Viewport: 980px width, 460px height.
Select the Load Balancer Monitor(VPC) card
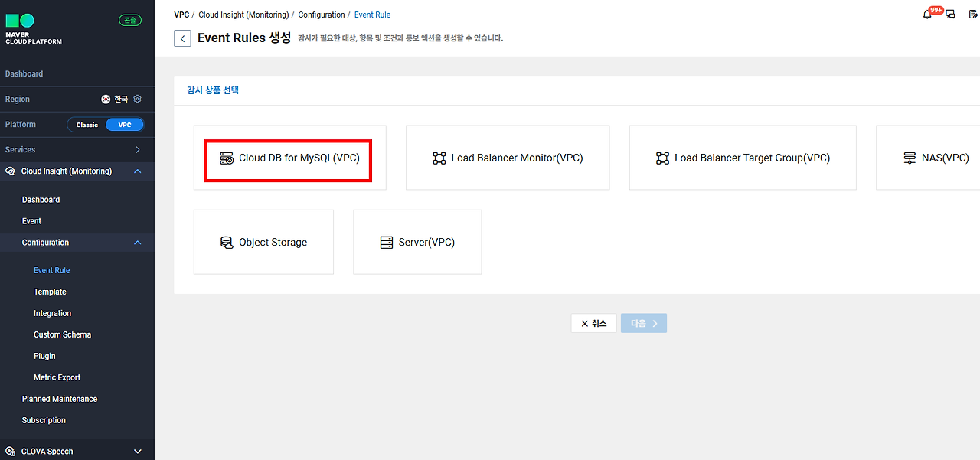coord(508,158)
